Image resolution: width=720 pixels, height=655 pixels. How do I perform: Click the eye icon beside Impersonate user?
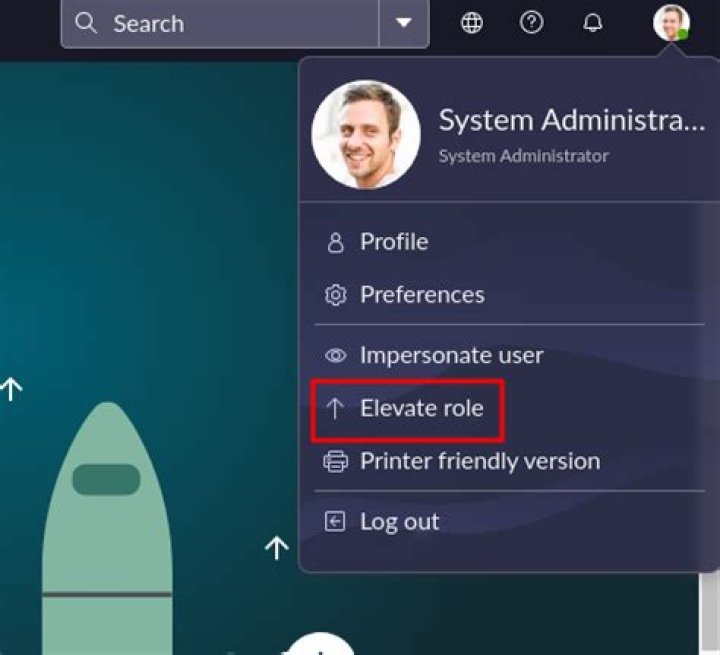tap(336, 356)
